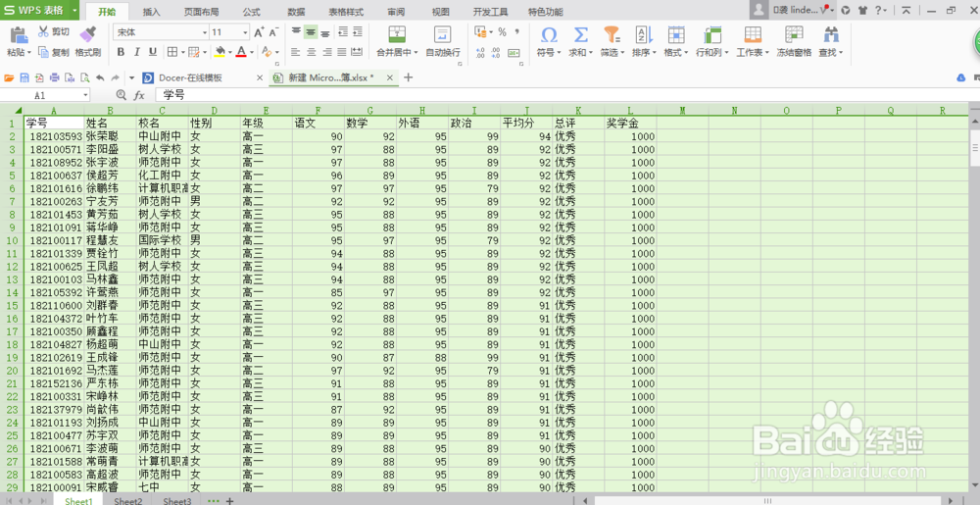
Task: Open the font size 11 dropdown
Action: point(245,32)
